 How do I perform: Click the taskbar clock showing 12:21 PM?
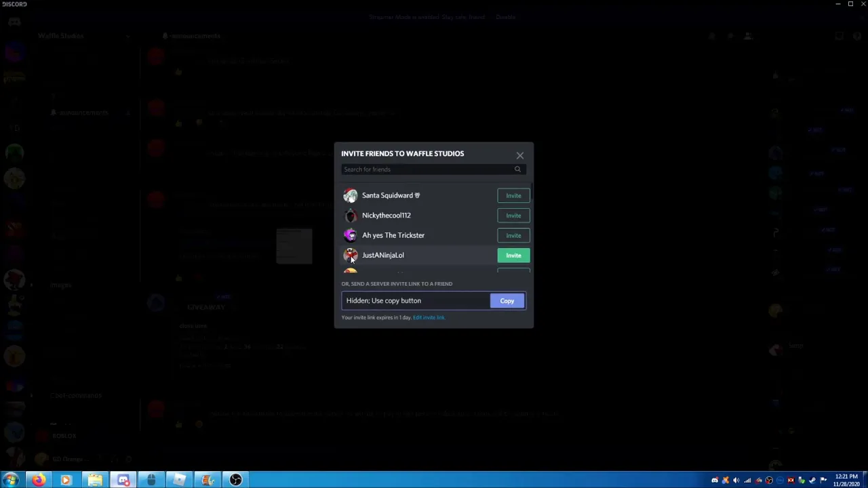(846, 481)
